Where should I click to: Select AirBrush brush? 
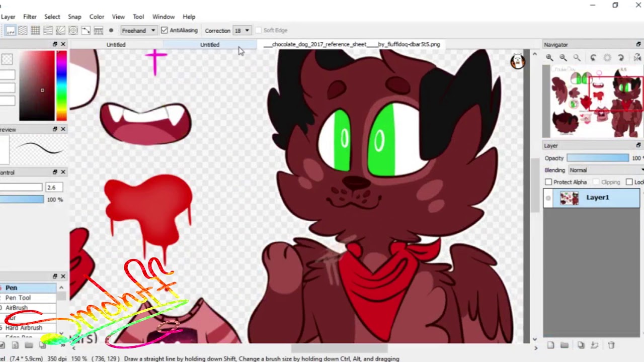28,308
